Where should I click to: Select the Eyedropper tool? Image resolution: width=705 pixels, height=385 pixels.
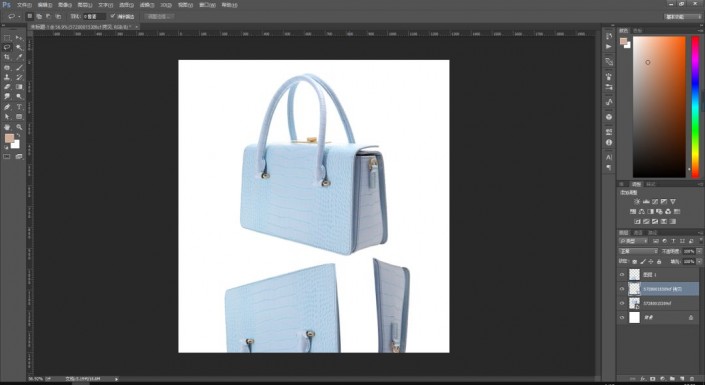tap(19, 57)
